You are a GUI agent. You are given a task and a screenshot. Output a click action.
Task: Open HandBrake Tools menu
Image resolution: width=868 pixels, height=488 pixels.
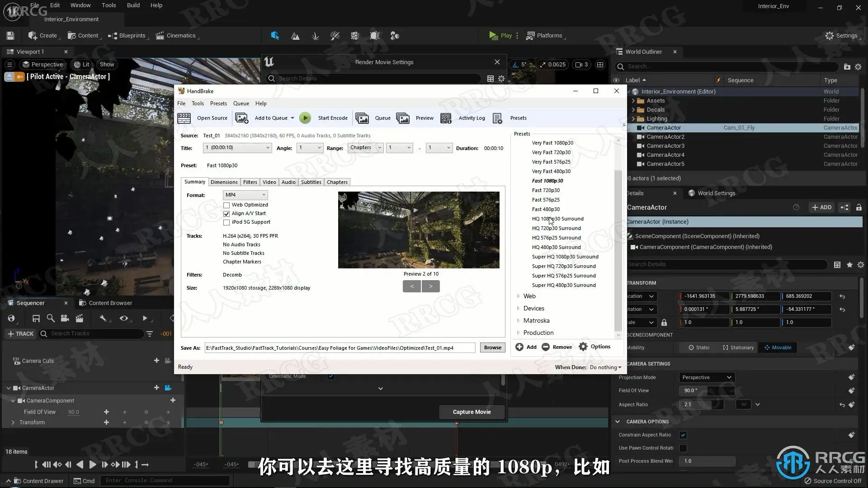(x=198, y=103)
